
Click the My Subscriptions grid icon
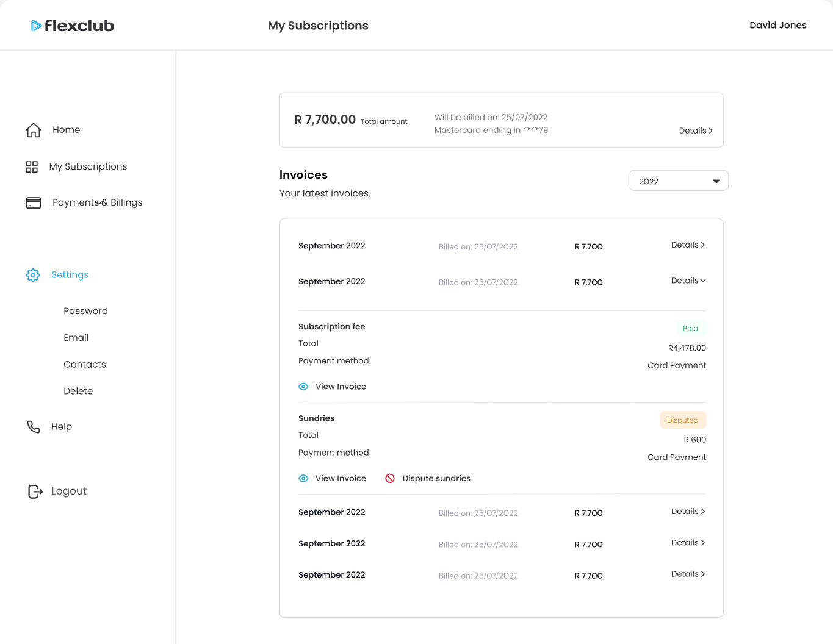click(32, 166)
